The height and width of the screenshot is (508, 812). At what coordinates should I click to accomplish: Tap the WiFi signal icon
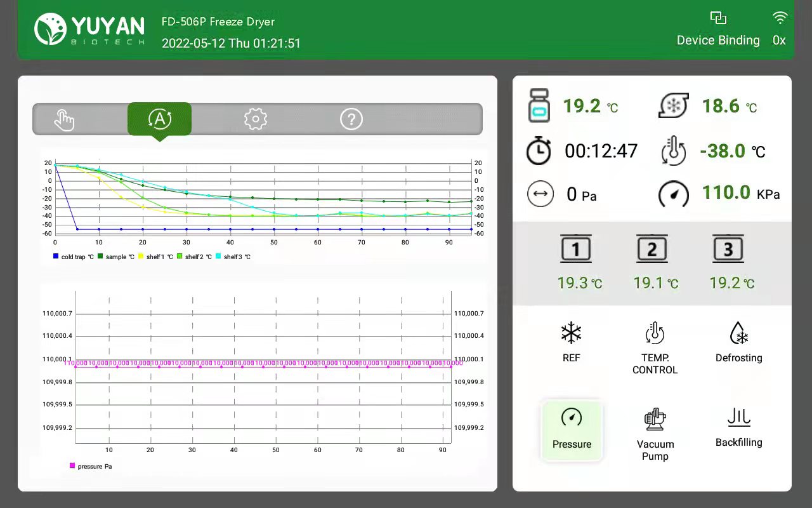[780, 18]
